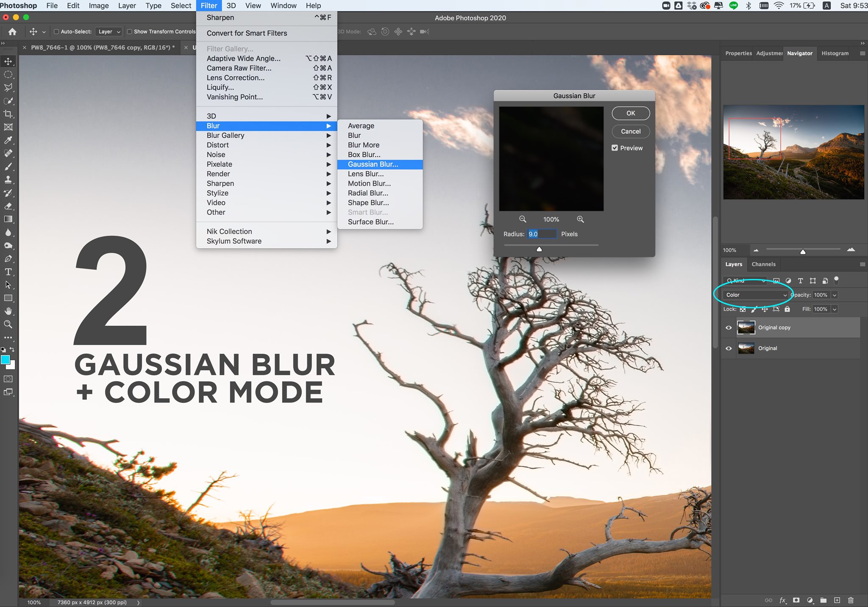Toggle the lock all layer icon

point(787,309)
